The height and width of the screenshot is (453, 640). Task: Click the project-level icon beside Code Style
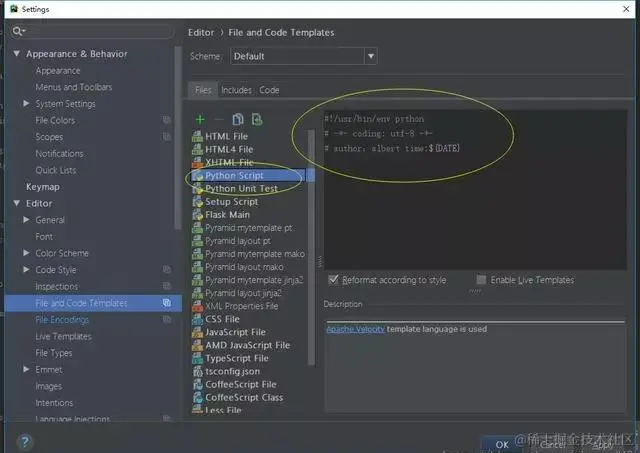pos(167,269)
